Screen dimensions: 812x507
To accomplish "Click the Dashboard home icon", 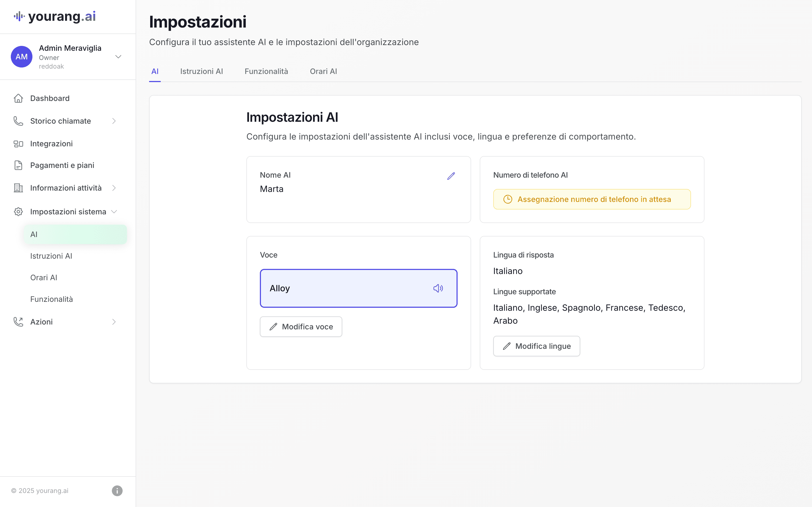I will click(x=18, y=98).
